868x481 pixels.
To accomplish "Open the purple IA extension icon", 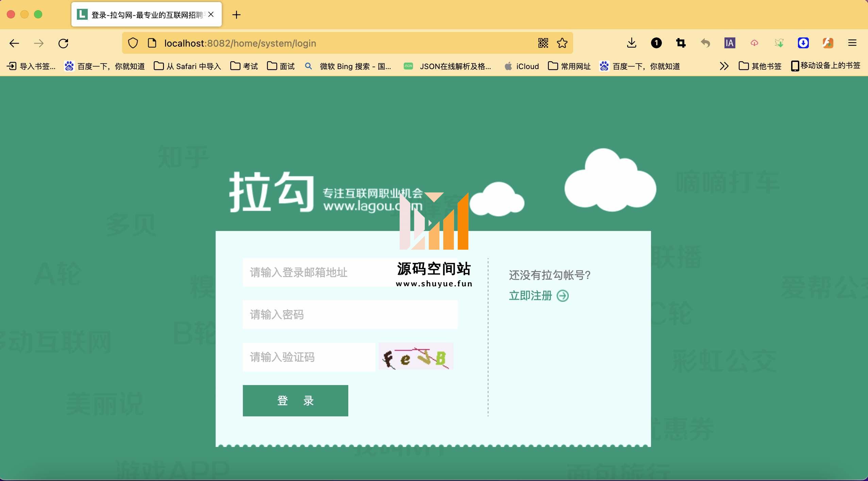I will [730, 43].
